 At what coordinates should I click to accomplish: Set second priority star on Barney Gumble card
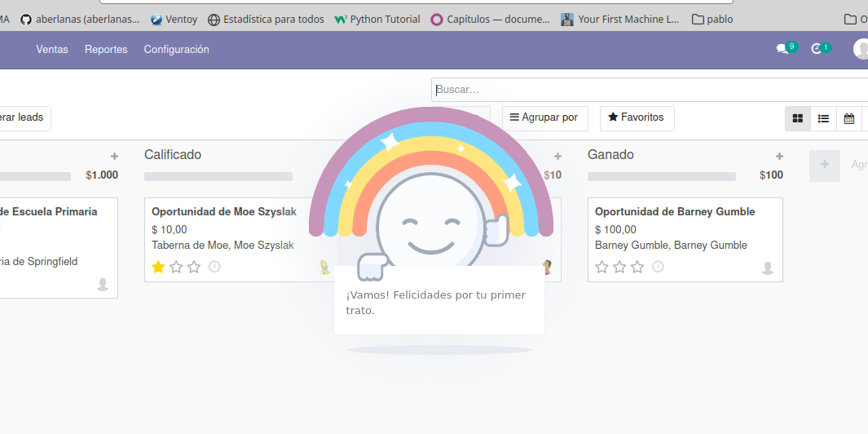click(619, 267)
